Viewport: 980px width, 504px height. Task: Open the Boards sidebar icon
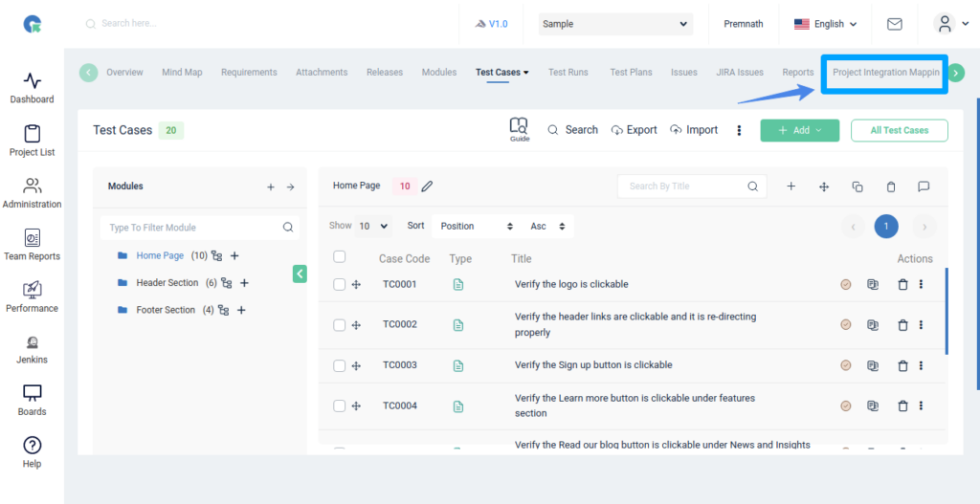pyautogui.click(x=32, y=394)
